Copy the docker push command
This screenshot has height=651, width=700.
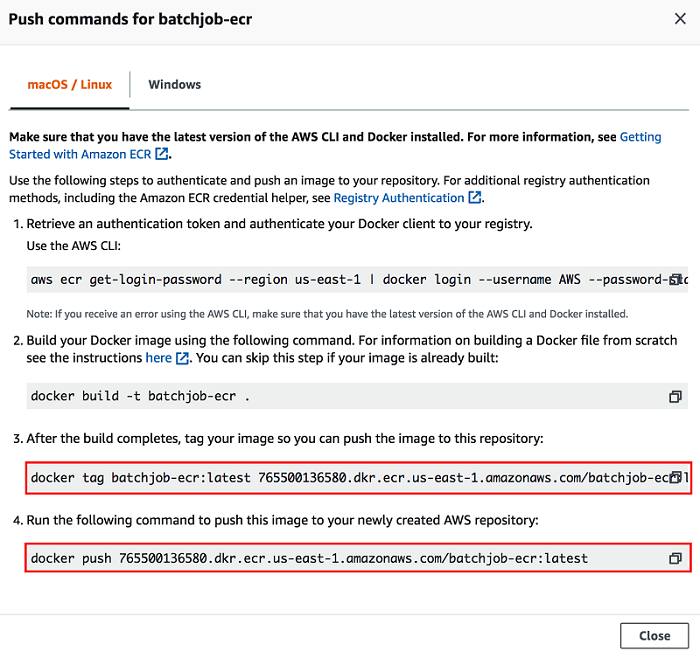(x=675, y=558)
